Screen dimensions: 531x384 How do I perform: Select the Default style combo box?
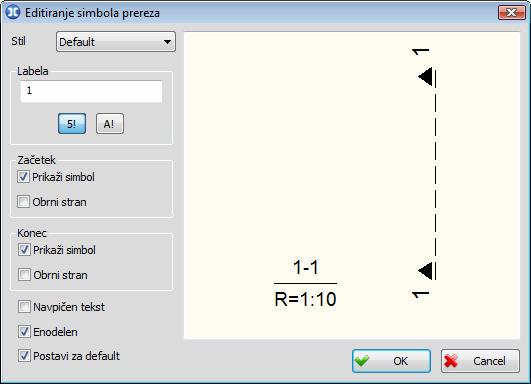click(116, 42)
